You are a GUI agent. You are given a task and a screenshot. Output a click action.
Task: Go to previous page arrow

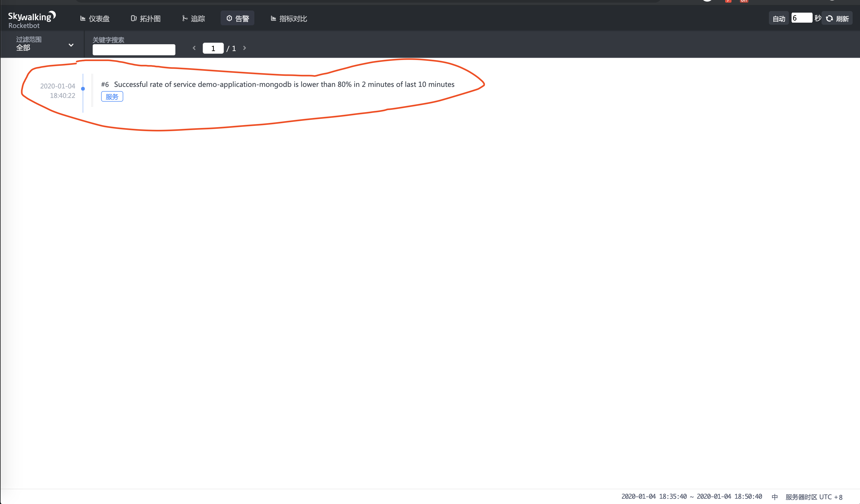click(194, 48)
